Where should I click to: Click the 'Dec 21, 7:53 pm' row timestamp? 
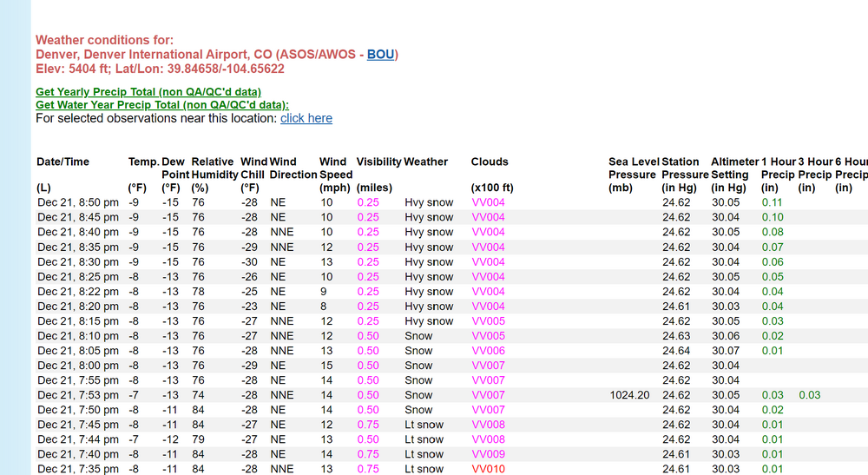click(x=78, y=395)
